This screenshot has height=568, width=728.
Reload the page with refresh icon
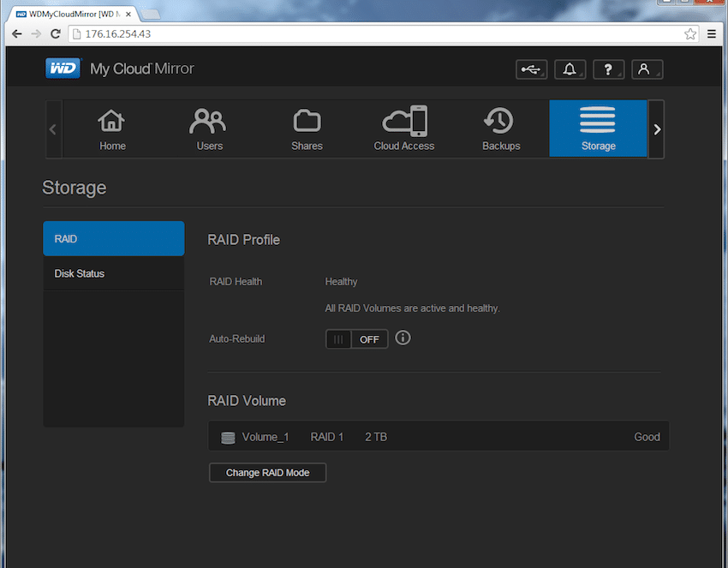click(x=56, y=34)
